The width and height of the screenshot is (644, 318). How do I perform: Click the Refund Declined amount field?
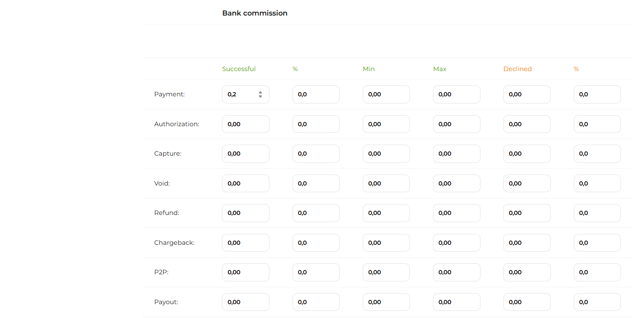526,213
